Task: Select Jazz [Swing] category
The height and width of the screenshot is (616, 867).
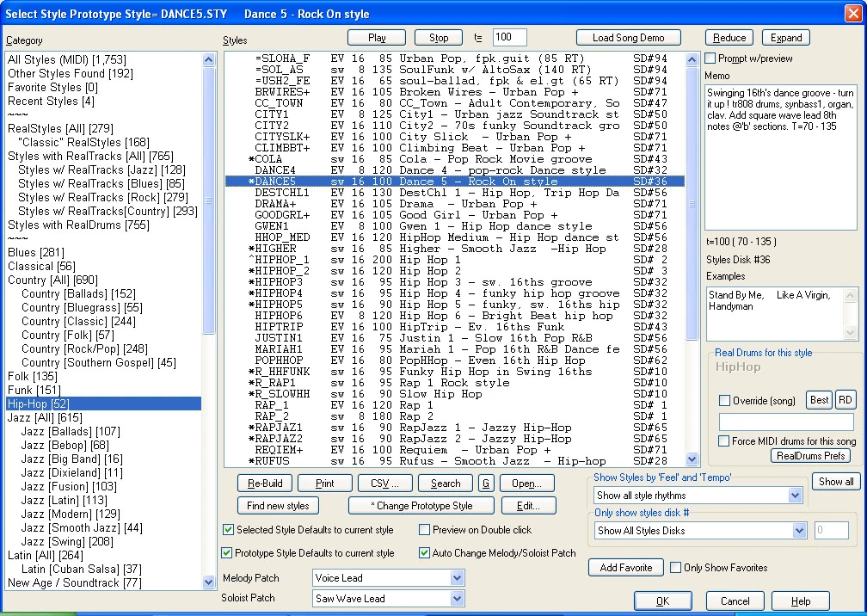Action: (66, 541)
